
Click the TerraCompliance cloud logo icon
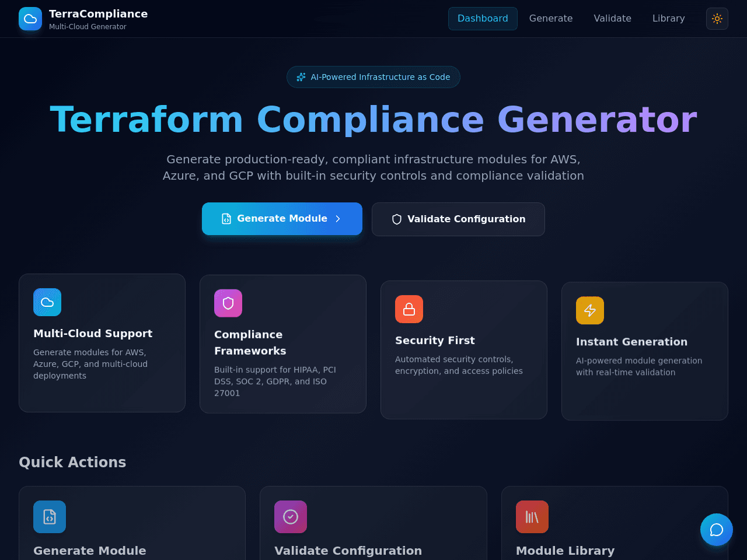pos(30,19)
